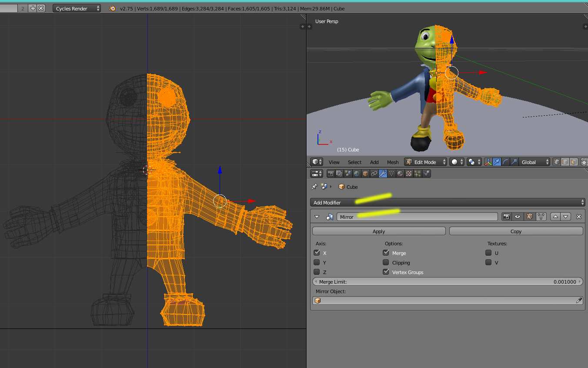Enable the Clipping option
Image resolution: width=588 pixels, height=368 pixels.
386,262
